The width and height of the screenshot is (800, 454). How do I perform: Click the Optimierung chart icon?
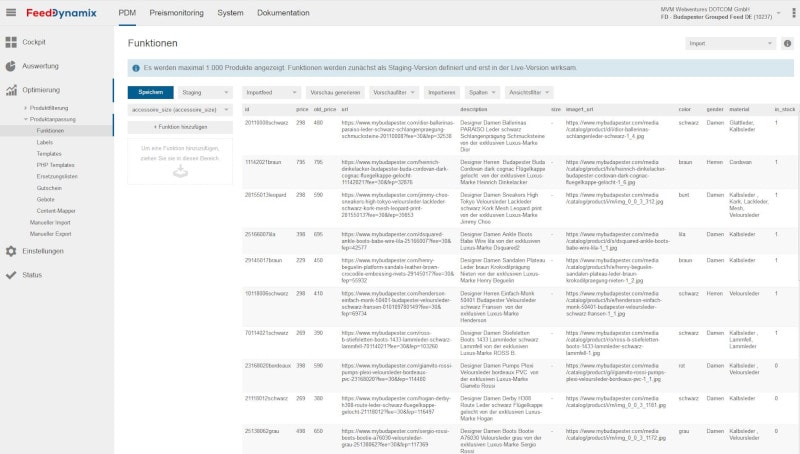click(11, 90)
